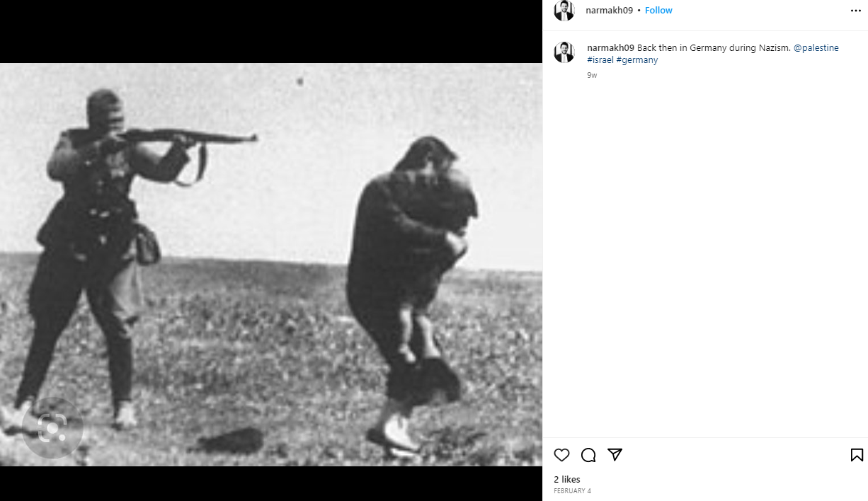
Task: Open the #israel hashtag
Action: 600,60
